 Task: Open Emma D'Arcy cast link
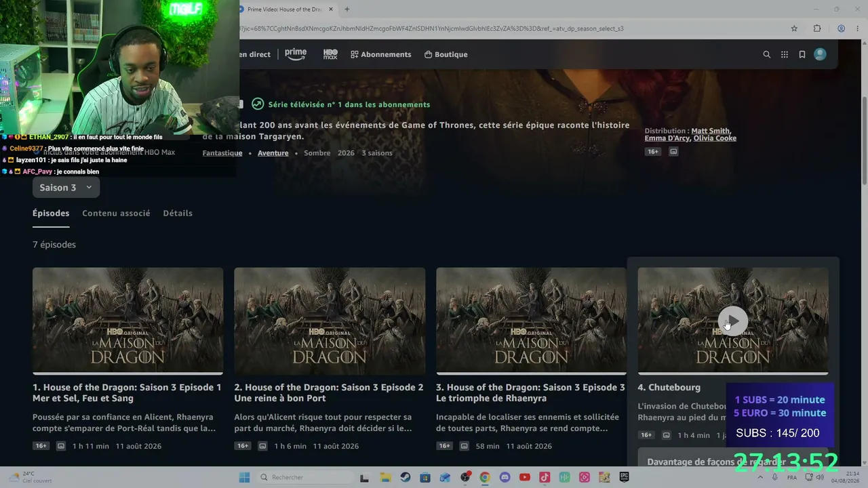click(x=667, y=138)
